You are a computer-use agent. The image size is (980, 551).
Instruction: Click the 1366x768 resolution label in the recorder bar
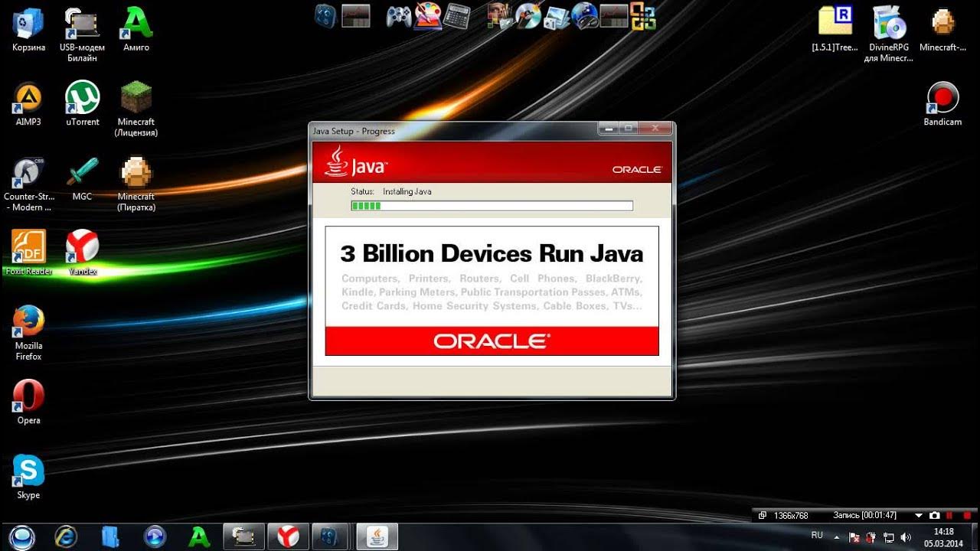coord(791,516)
